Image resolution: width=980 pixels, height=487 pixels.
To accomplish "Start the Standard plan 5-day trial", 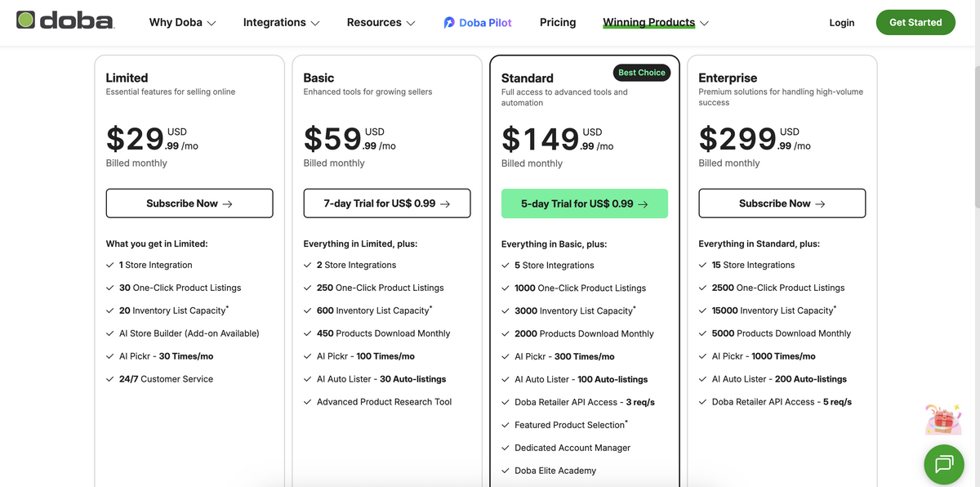I will (x=585, y=203).
